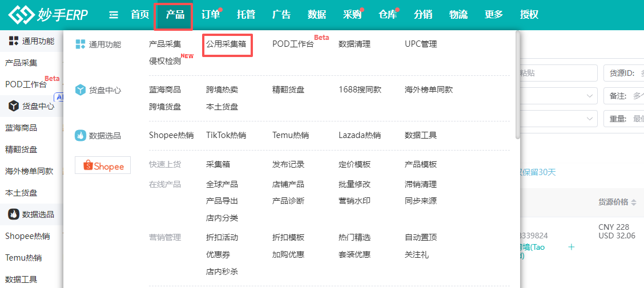Open the 更多 top menu
The width and height of the screenshot is (644, 288).
[494, 15]
